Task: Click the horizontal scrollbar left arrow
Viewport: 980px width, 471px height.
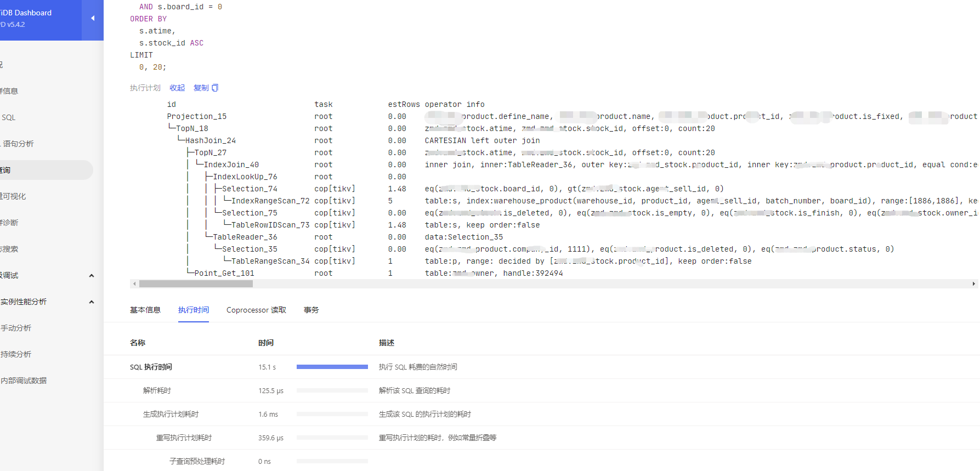Action: (134, 283)
